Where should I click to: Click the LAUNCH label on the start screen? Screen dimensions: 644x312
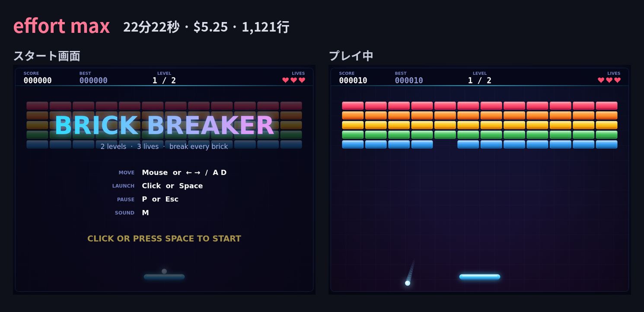pyautogui.click(x=123, y=186)
